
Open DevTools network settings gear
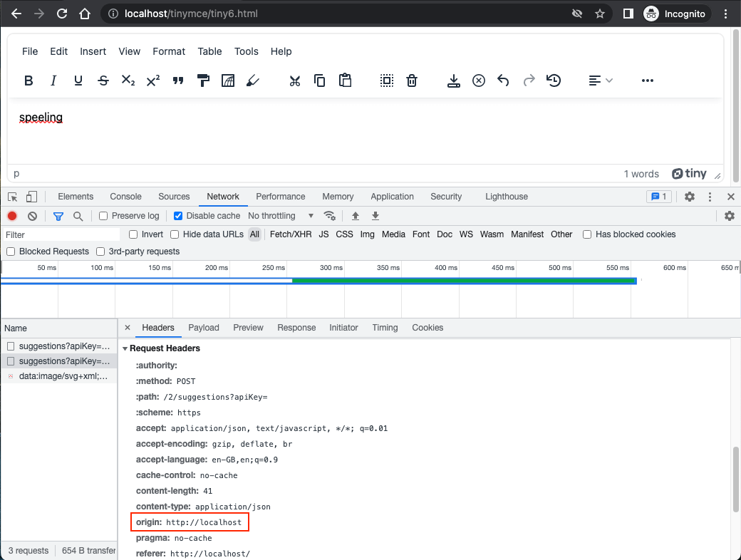(x=729, y=215)
